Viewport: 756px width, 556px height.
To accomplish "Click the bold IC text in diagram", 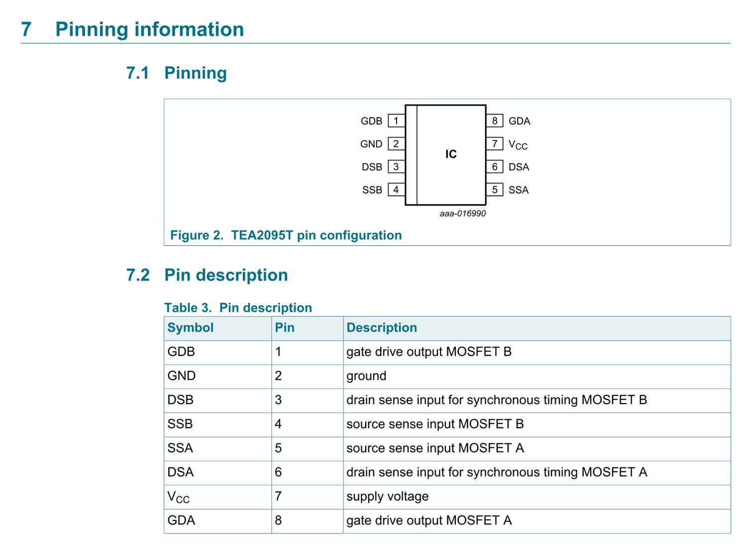I will click(x=450, y=154).
